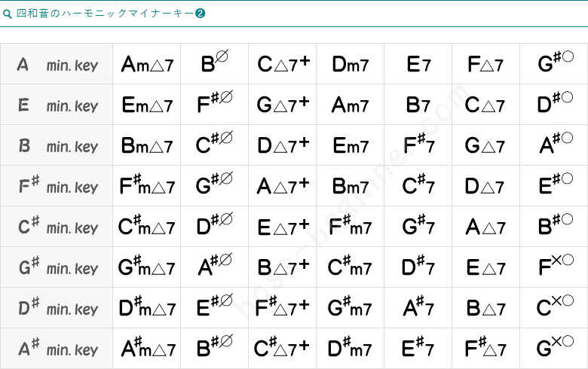Select the E min. key row header

click(x=57, y=105)
